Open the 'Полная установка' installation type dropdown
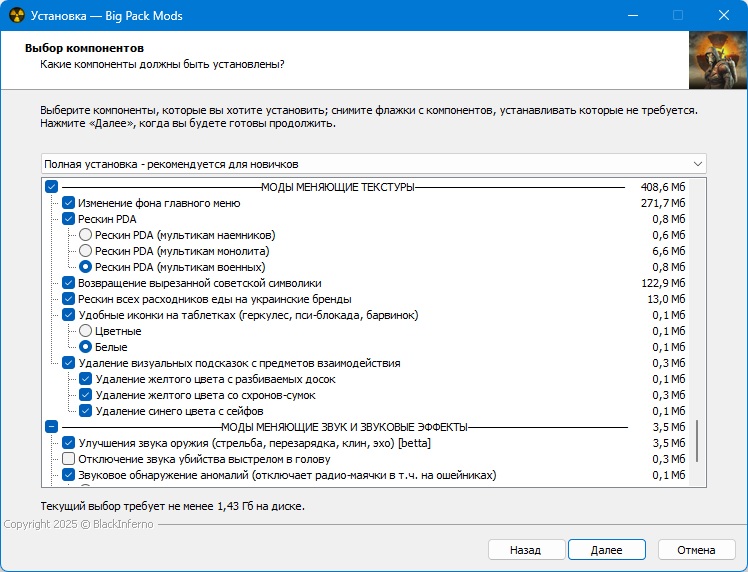This screenshot has width=748, height=572. pyautogui.click(x=374, y=163)
